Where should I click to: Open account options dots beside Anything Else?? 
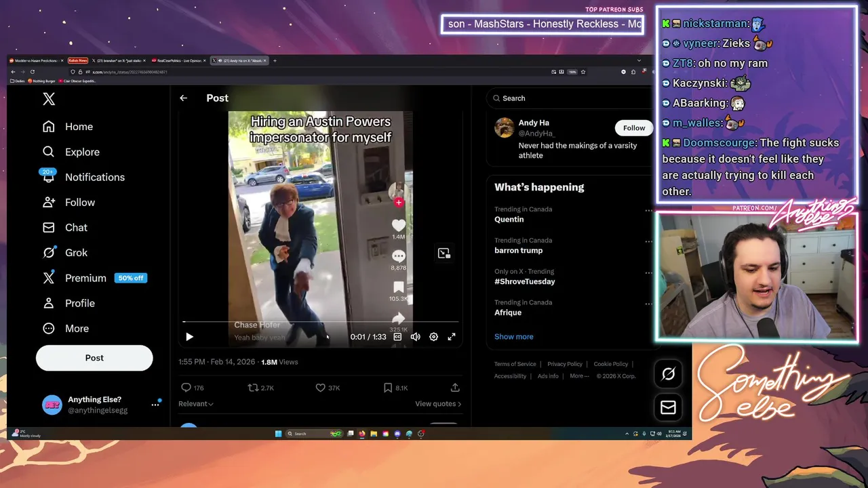(155, 405)
